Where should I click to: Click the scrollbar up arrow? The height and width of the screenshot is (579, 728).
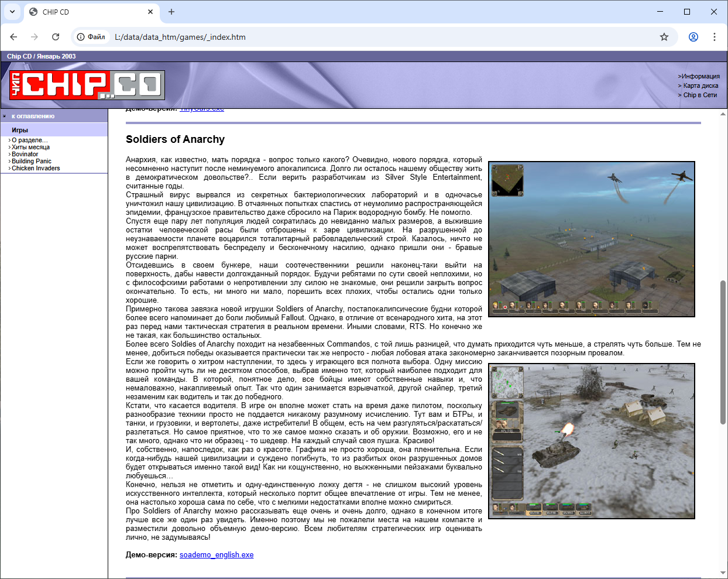723,114
